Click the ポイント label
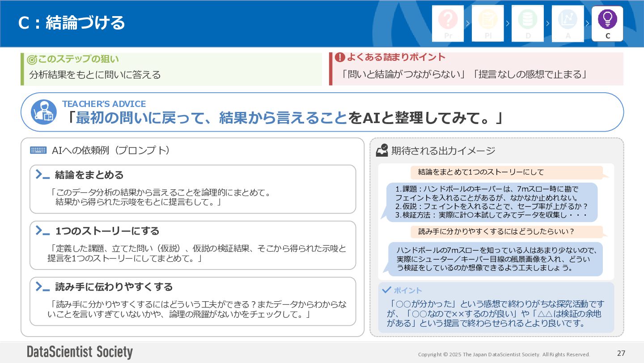Image resolution: width=644 pixels, height=363 pixels. point(407,290)
